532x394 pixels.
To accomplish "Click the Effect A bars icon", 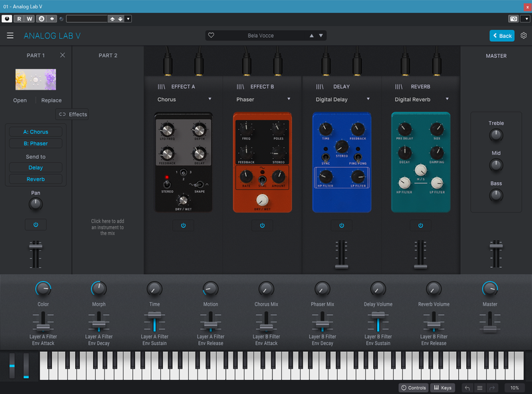I will pyautogui.click(x=161, y=87).
